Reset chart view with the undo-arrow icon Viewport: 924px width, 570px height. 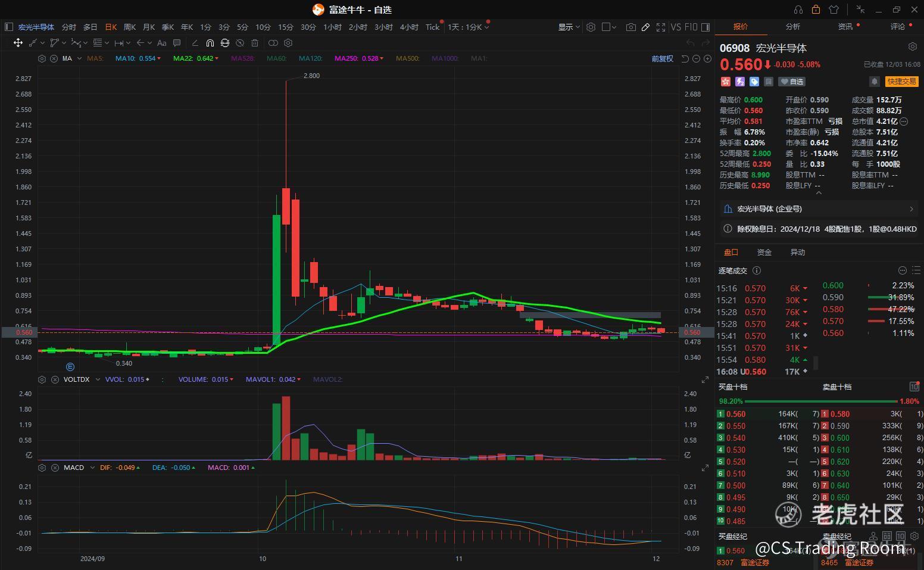tap(685, 58)
